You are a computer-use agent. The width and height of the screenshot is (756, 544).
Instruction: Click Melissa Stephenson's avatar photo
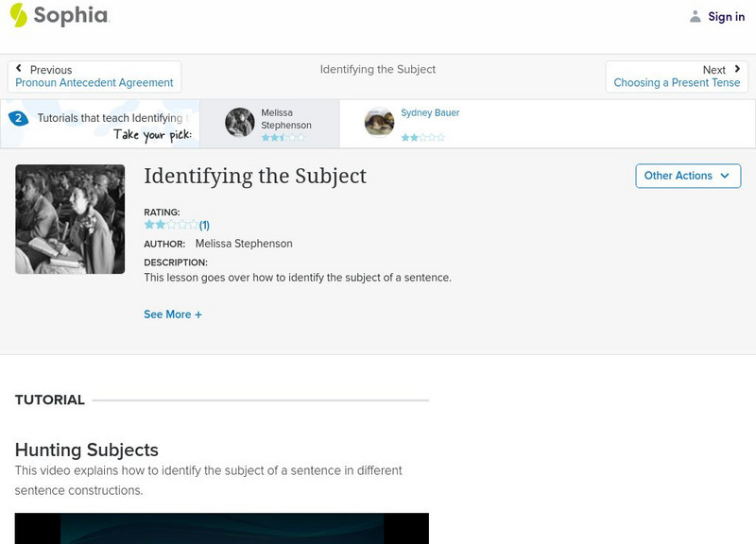[240, 123]
